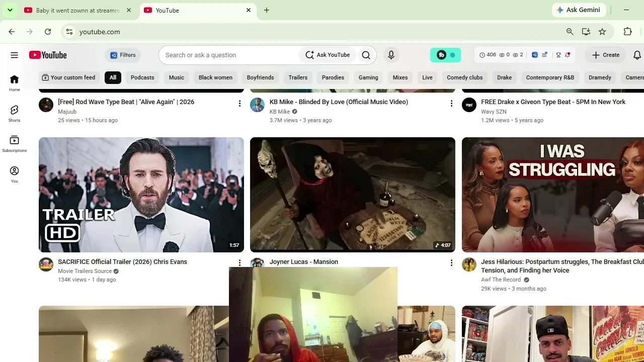This screenshot has width=644, height=362.
Task: Open the browser Extensions puzzle icon
Action: coord(627,32)
